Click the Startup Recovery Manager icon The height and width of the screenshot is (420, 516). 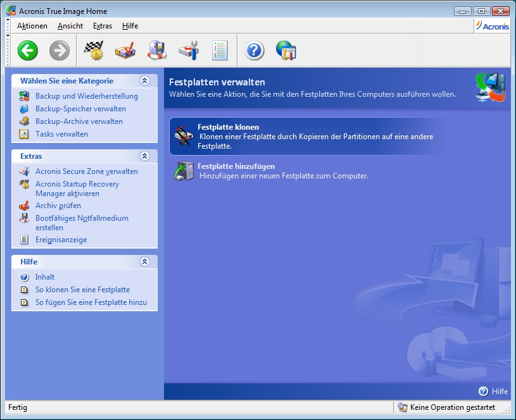point(24,184)
